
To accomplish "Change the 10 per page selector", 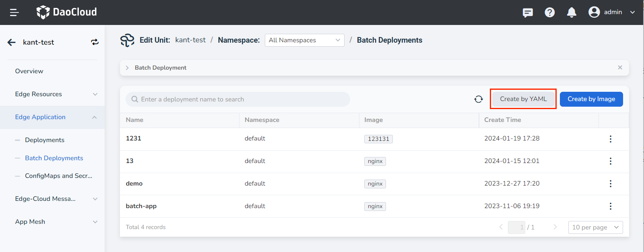I will tap(595, 227).
